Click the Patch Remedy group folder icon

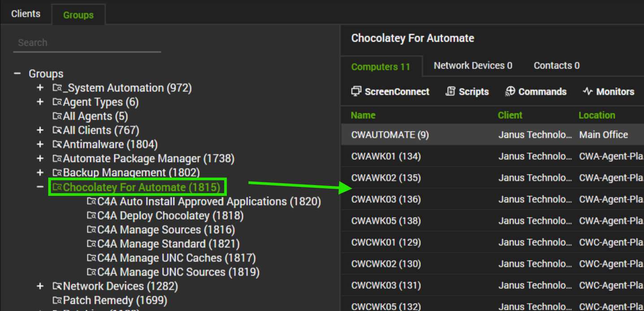pos(57,300)
